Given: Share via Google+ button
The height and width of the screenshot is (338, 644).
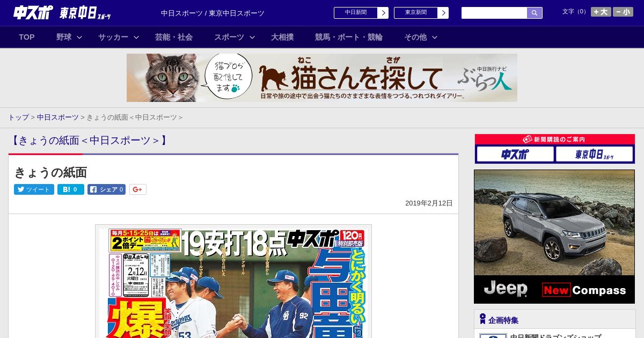Looking at the screenshot, I should click(138, 189).
